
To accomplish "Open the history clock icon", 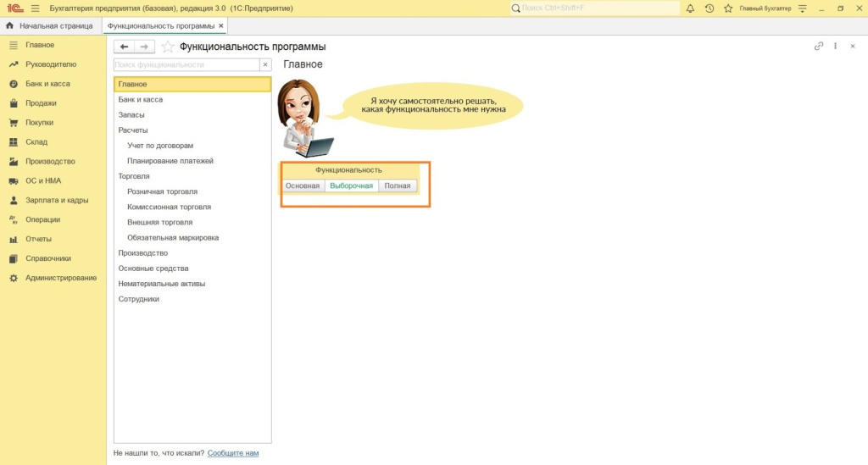I will click(709, 8).
